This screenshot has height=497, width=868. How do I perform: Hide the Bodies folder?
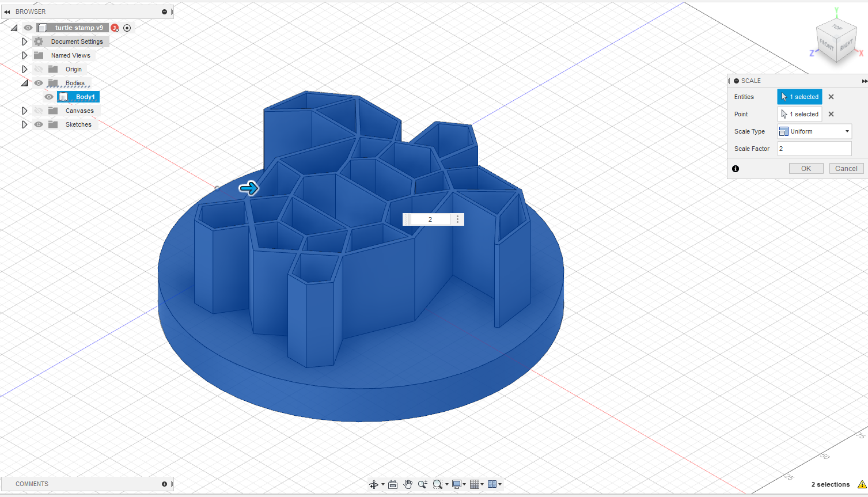pyautogui.click(x=39, y=83)
